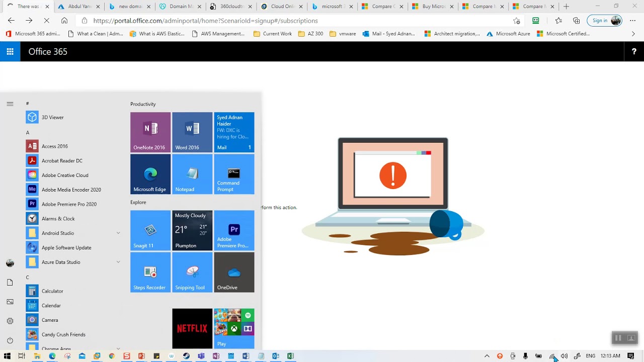Open the Steps Recorder tile
Viewport: 644px width, 362px height.
coord(150,272)
